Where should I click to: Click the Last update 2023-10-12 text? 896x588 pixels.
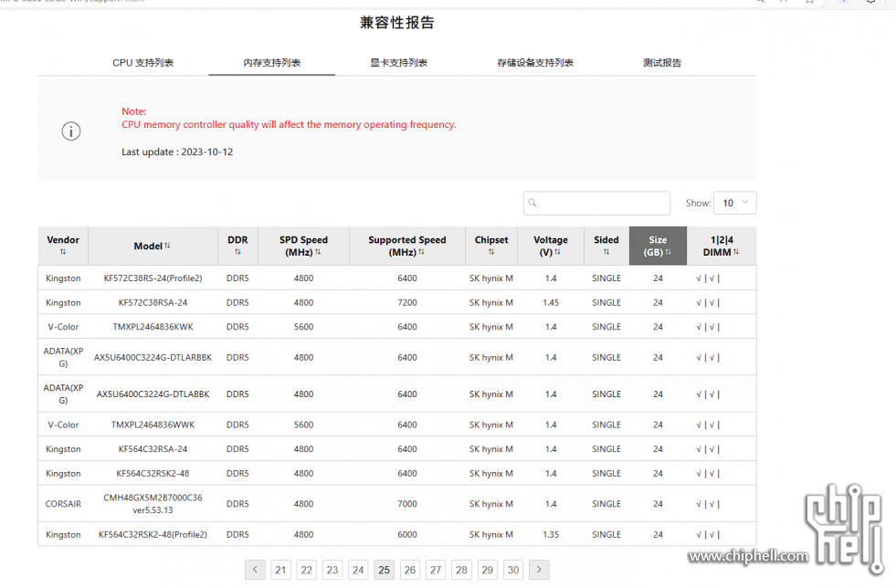[x=177, y=152]
